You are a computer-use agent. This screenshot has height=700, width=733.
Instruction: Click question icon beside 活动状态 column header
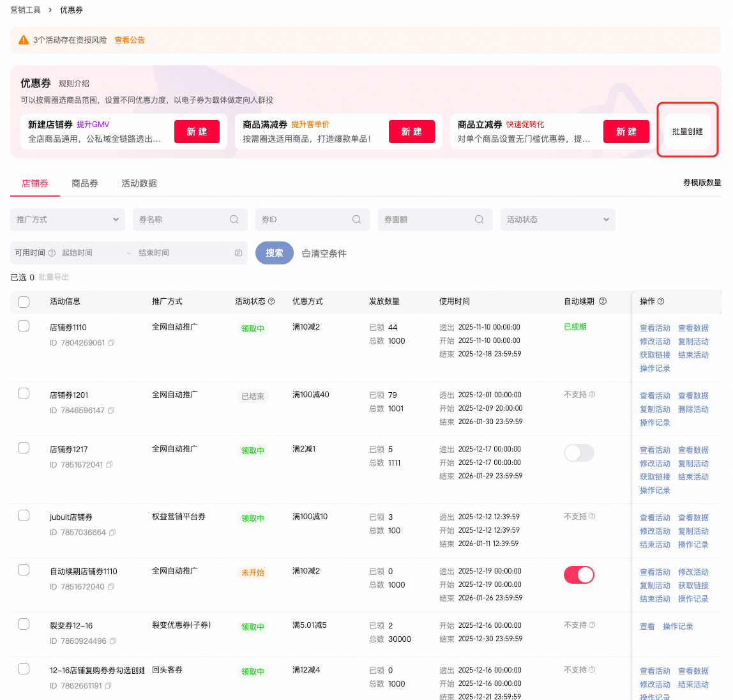click(x=271, y=301)
